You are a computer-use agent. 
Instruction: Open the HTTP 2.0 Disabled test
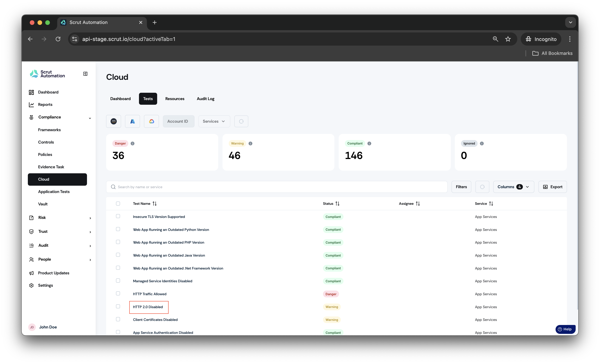tap(148, 307)
